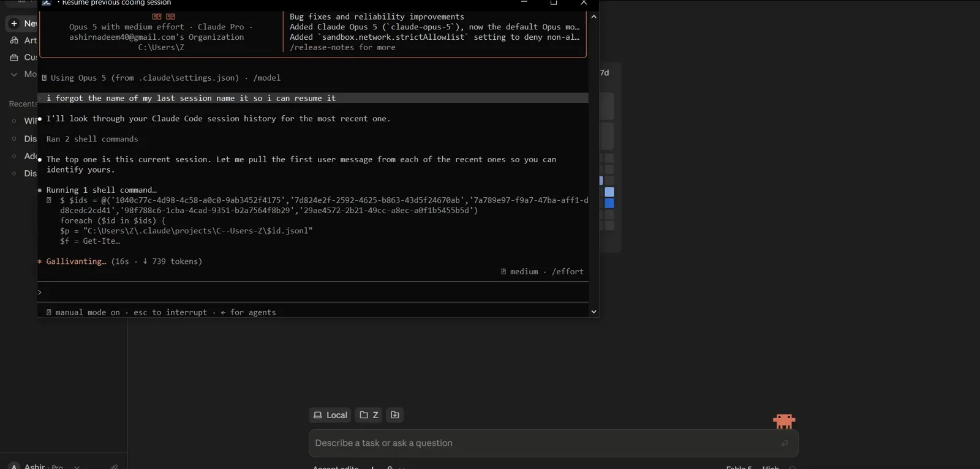Viewport: 980px width, 469px height.
Task: Click the 'medium' effort indicator
Action: 524,271
